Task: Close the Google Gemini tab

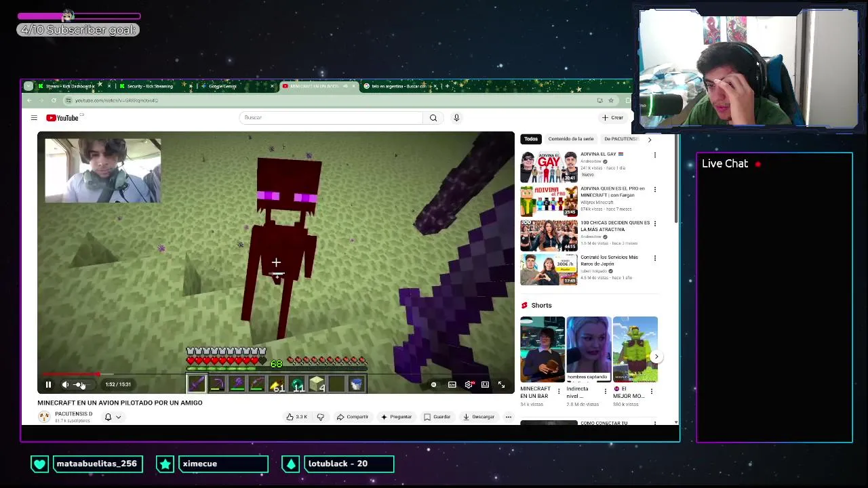Action: [272, 86]
